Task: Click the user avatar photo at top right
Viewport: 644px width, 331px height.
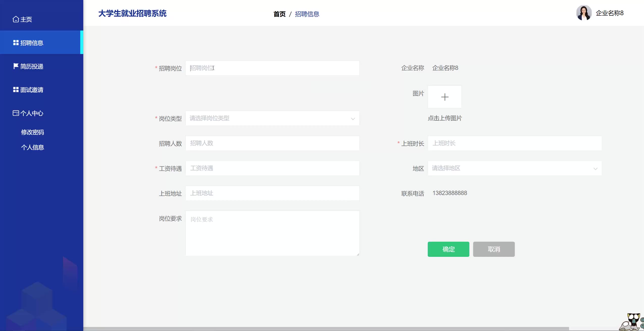Action: 584,13
